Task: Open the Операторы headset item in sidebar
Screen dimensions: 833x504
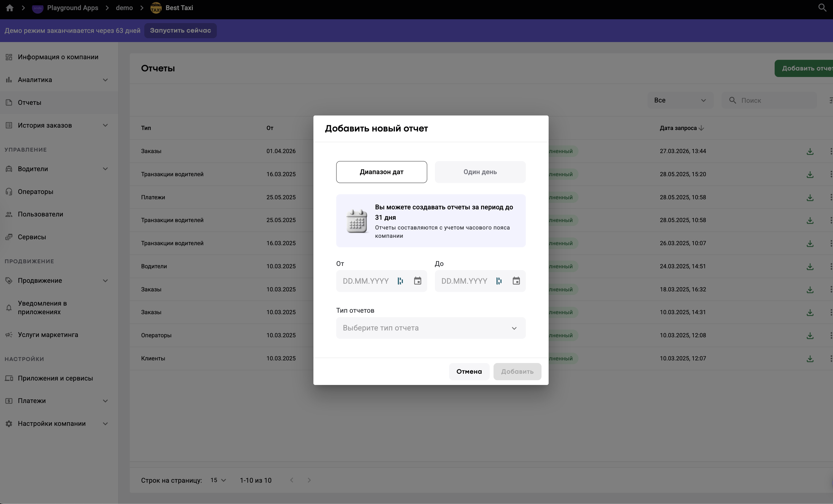Action: (36, 192)
